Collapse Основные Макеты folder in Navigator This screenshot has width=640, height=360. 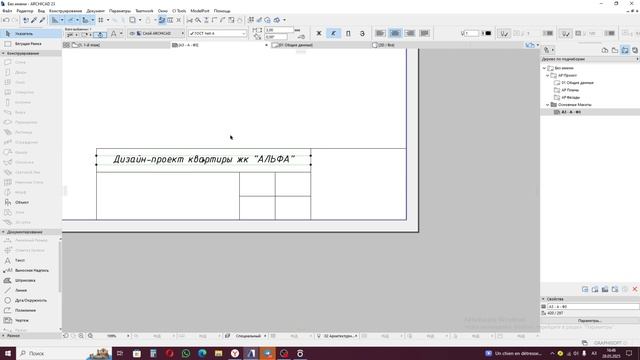pyautogui.click(x=548, y=105)
